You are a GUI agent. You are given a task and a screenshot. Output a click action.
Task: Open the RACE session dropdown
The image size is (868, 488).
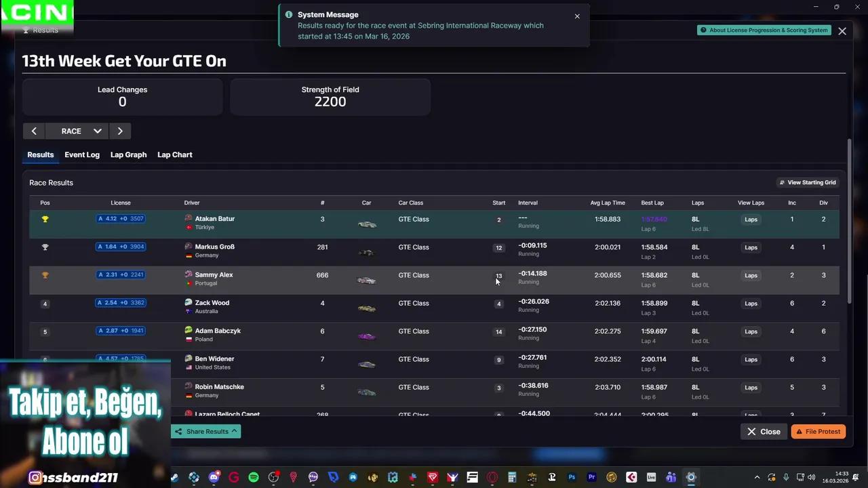click(x=81, y=131)
